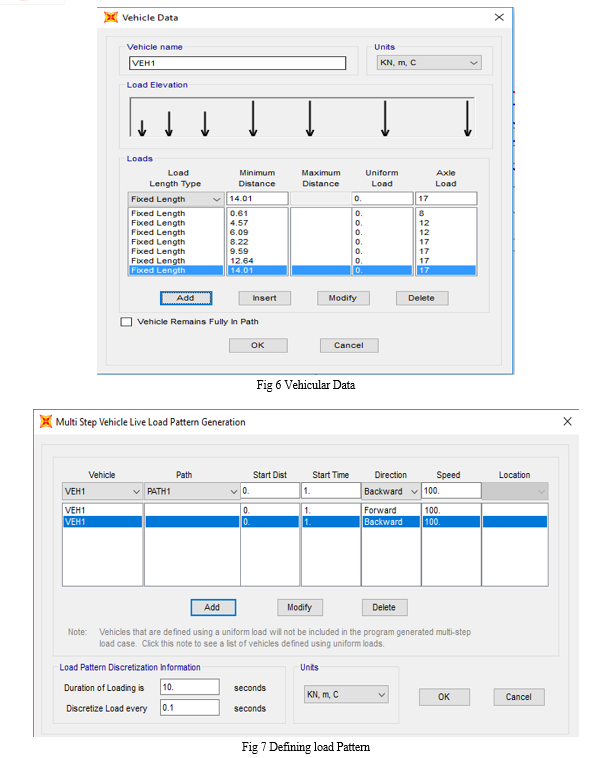
Task: Open Units dropdown in load pattern dialog
Action: (346, 695)
